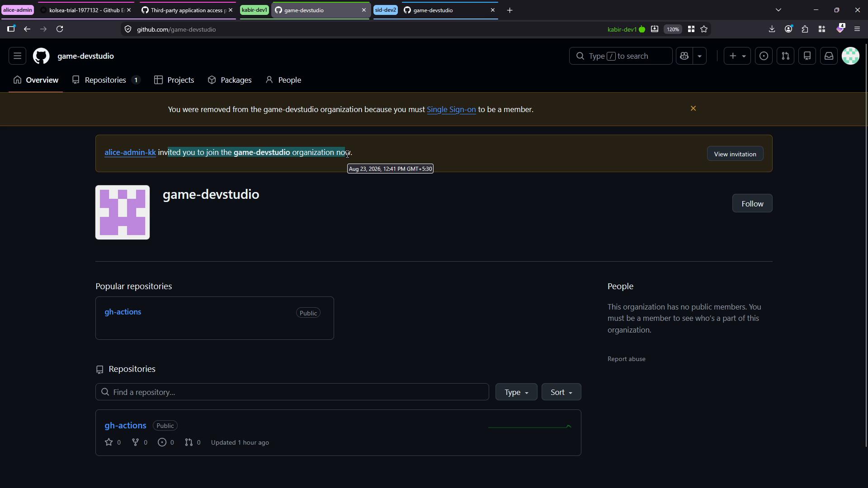Switch to the People tab
This screenshot has width=868, height=488.
(283, 80)
